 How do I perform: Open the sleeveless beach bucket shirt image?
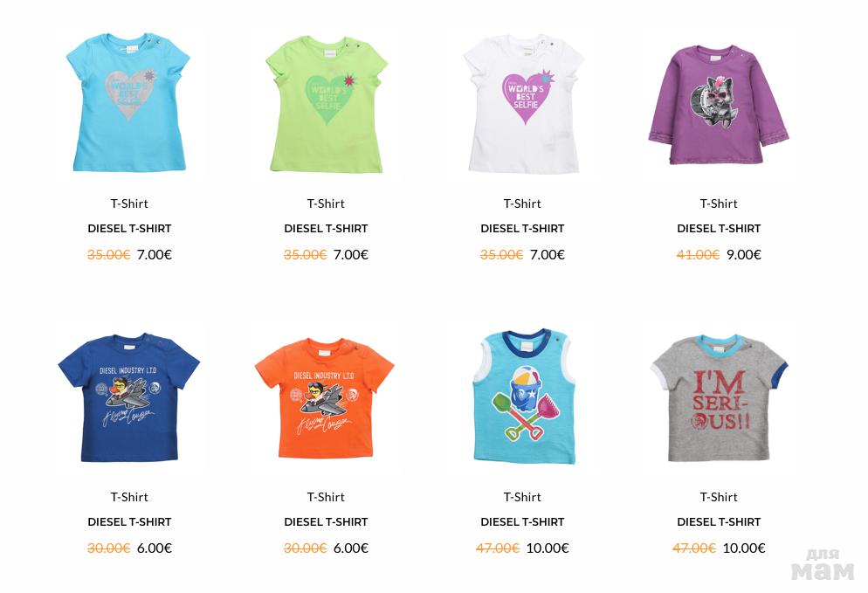point(522,397)
